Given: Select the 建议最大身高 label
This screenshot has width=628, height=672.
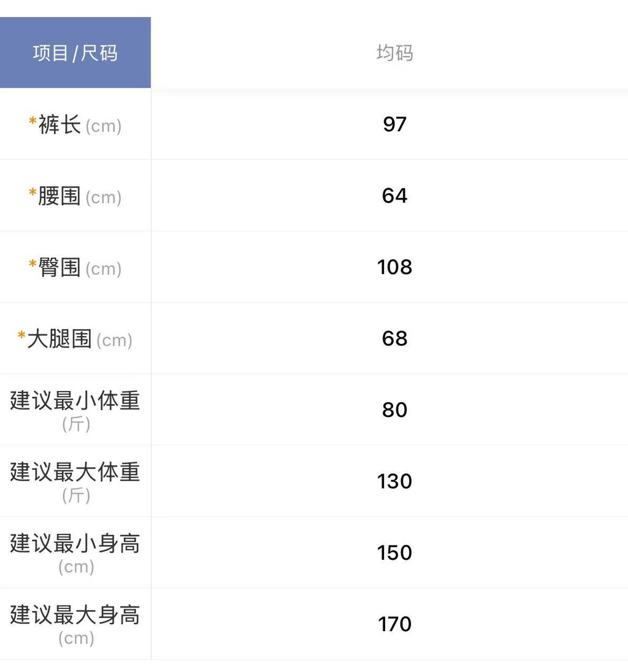Looking at the screenshot, I should pos(75,614).
